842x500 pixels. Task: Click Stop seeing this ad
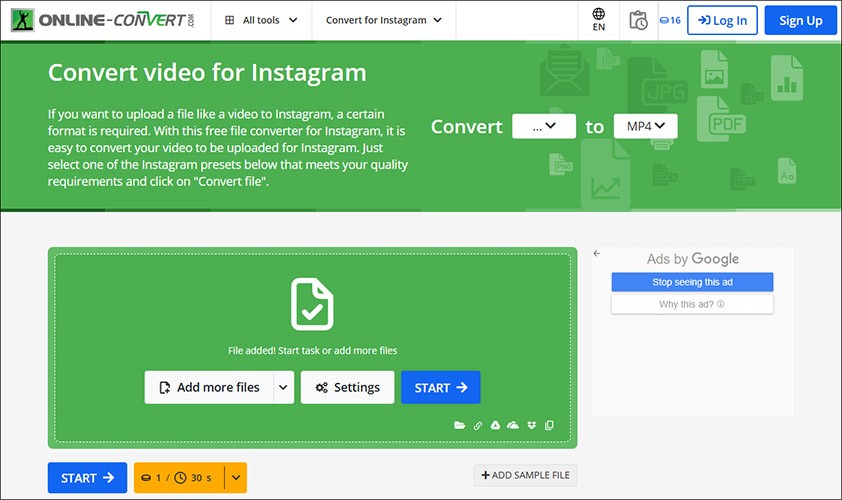click(692, 282)
